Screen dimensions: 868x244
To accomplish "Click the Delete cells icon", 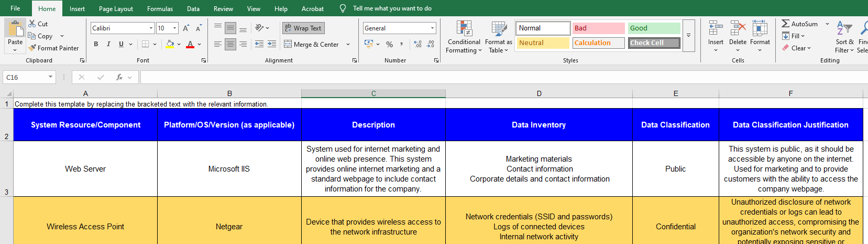I will point(738,28).
